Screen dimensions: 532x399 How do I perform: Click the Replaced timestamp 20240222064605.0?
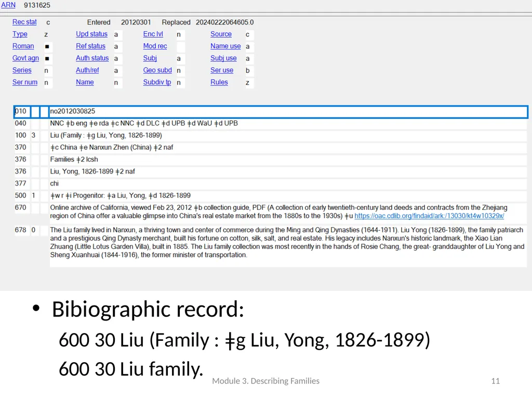coord(224,22)
